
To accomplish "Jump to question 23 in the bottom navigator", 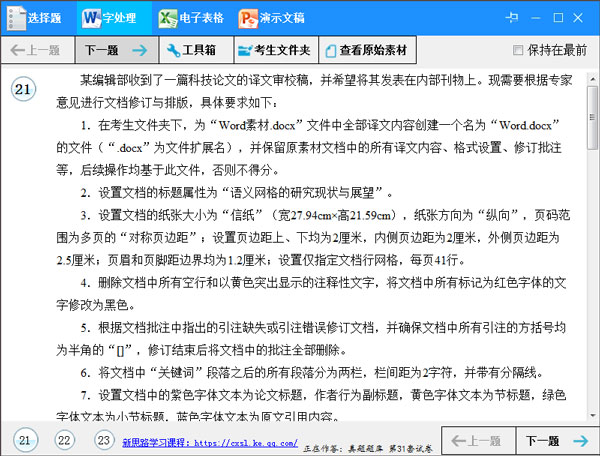I will tap(104, 440).
